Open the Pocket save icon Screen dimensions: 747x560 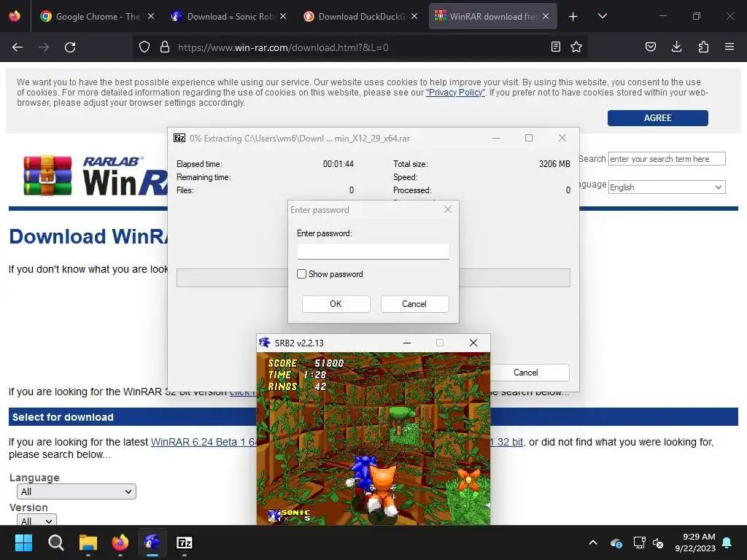coord(651,47)
